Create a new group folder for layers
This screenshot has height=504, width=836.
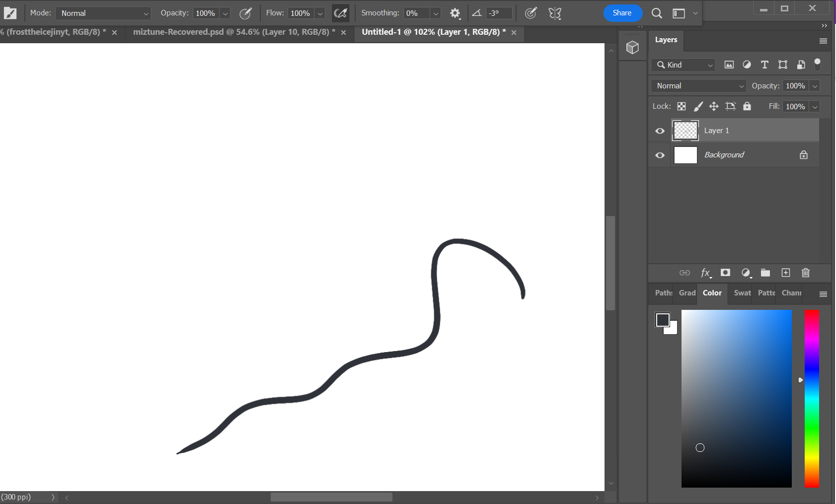click(765, 273)
